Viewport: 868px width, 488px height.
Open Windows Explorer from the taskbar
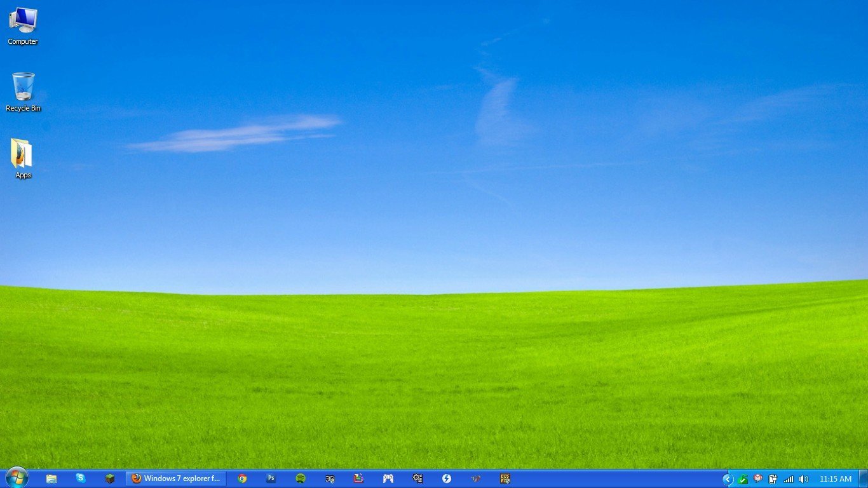point(51,478)
